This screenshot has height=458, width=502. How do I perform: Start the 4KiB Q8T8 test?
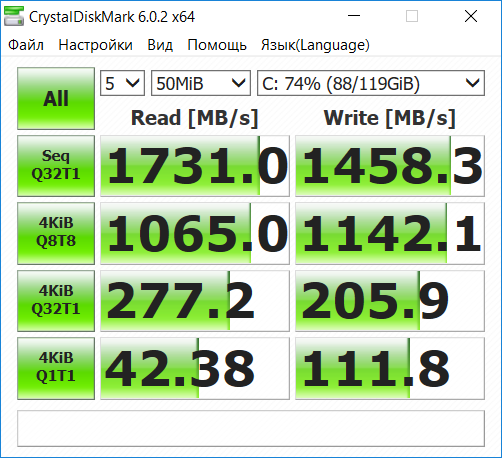click(56, 233)
